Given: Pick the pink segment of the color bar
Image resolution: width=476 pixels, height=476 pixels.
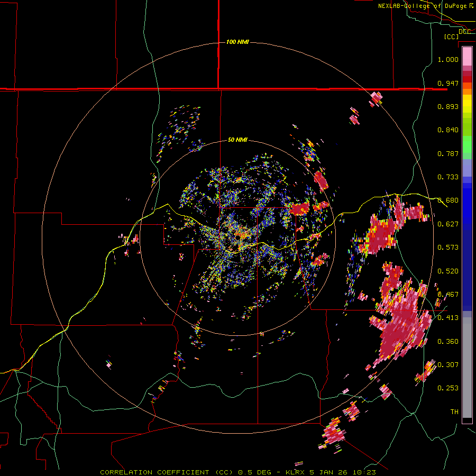Looking at the screenshot, I should click(467, 56).
